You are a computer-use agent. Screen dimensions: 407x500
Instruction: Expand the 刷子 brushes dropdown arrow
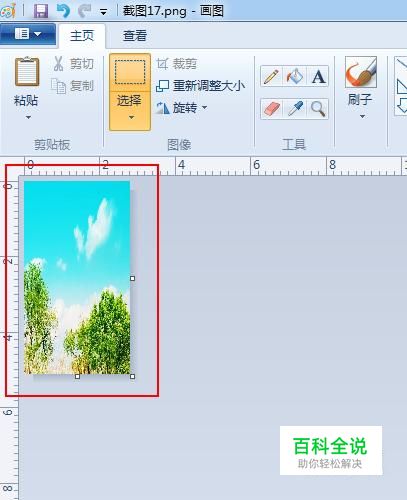point(362,116)
